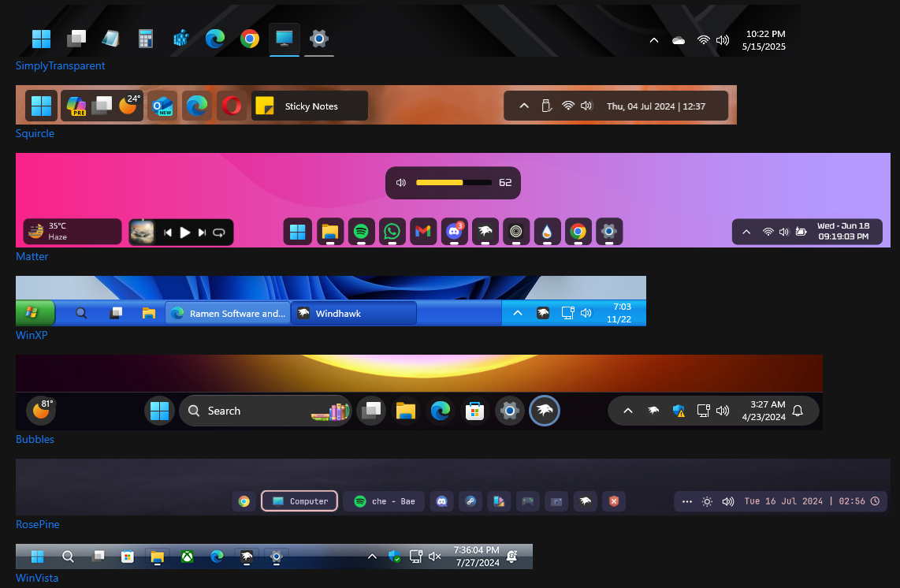900x588 pixels.
Task: Click brightness sun icon in RosePine tray
Action: [707, 501]
